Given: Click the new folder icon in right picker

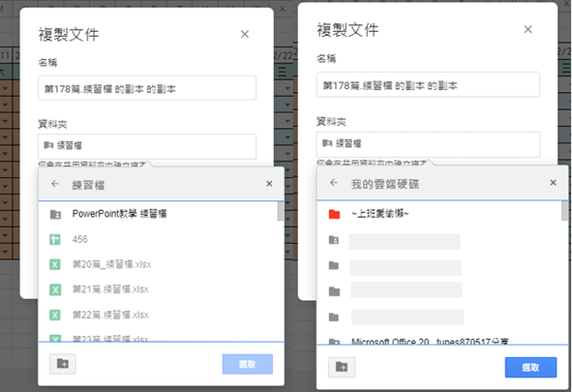Looking at the screenshot, I should [x=342, y=367].
